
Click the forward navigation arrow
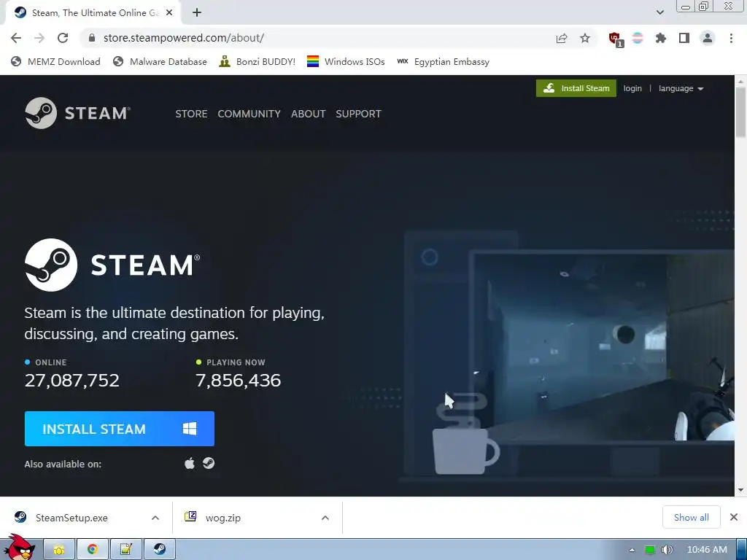click(39, 38)
